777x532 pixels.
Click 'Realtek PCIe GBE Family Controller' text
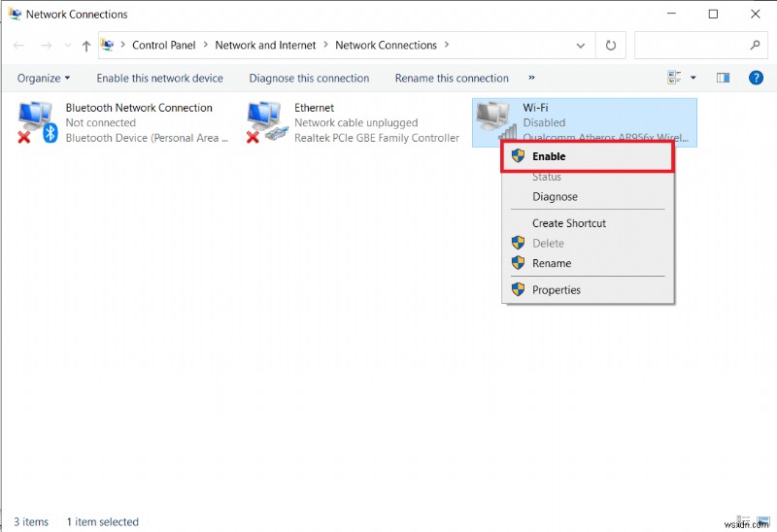coord(377,138)
